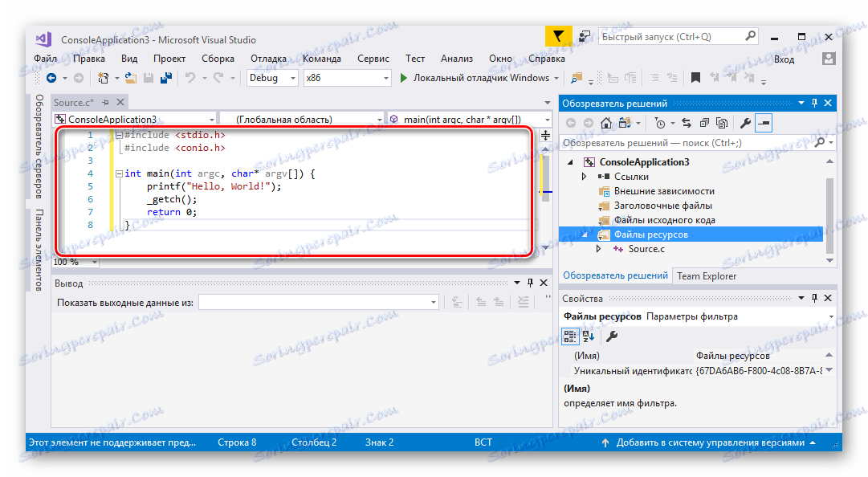This screenshot has height=477, width=868.
Task: Open the Отладка menu
Action: [x=269, y=58]
